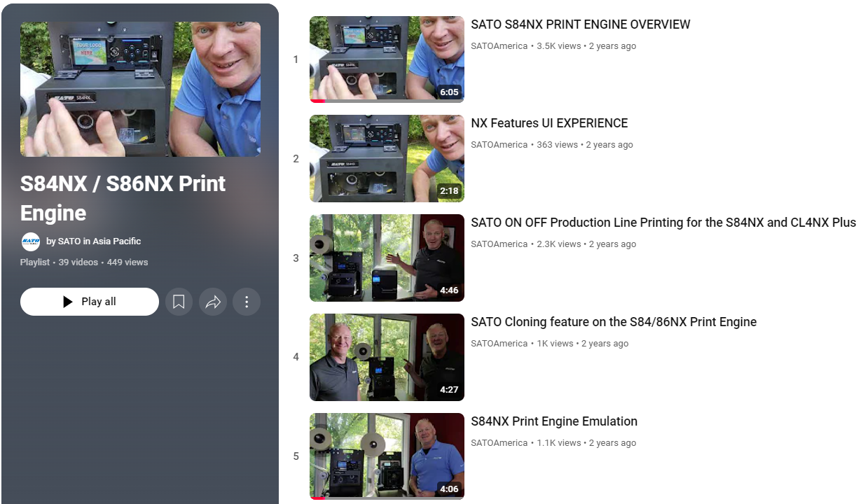
Task: Share the playlist via the share arrow icon
Action: click(x=213, y=302)
